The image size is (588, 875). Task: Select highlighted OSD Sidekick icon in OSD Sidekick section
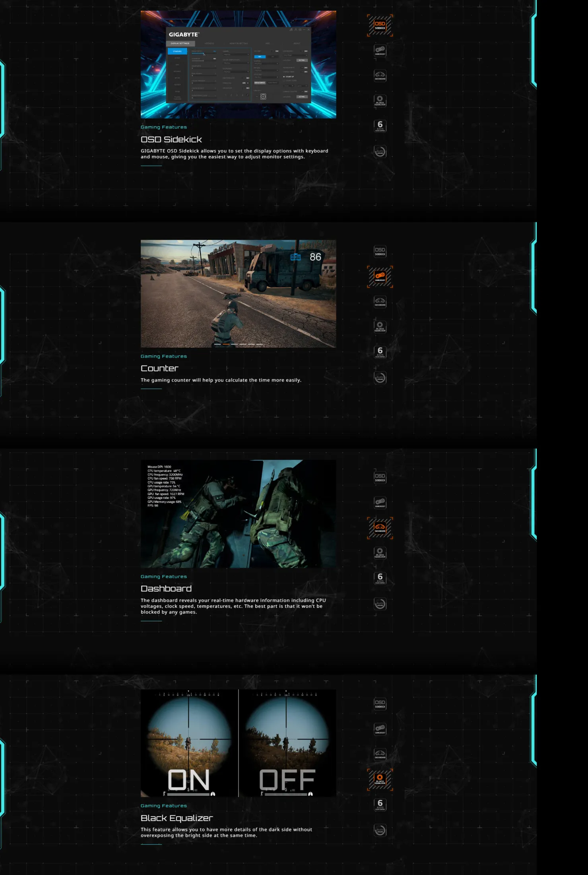[380, 25]
